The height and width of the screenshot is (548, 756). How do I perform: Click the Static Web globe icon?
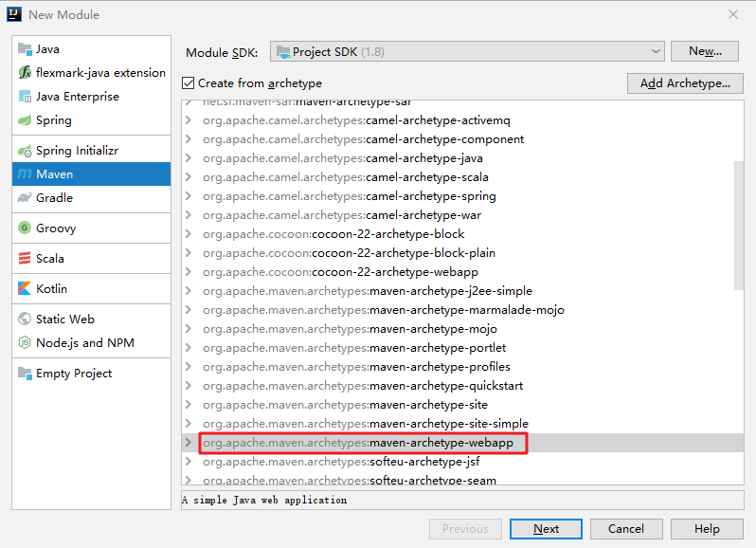(x=25, y=319)
